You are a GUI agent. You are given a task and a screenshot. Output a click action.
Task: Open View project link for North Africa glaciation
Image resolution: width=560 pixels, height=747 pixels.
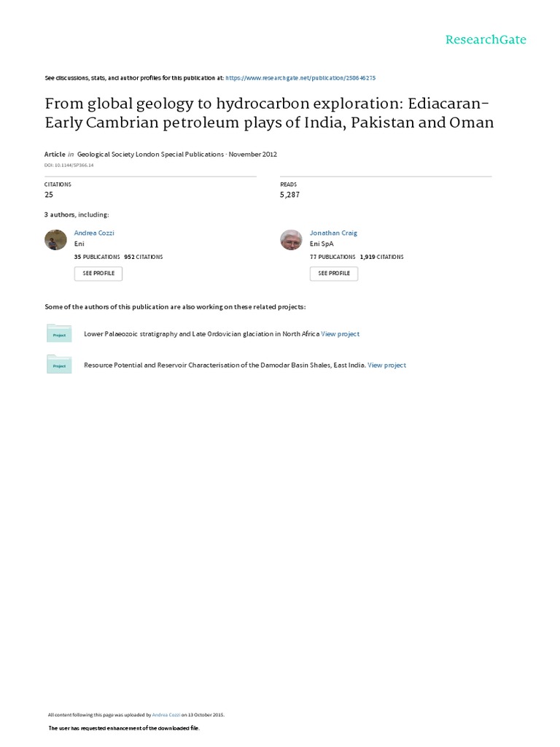340,334
